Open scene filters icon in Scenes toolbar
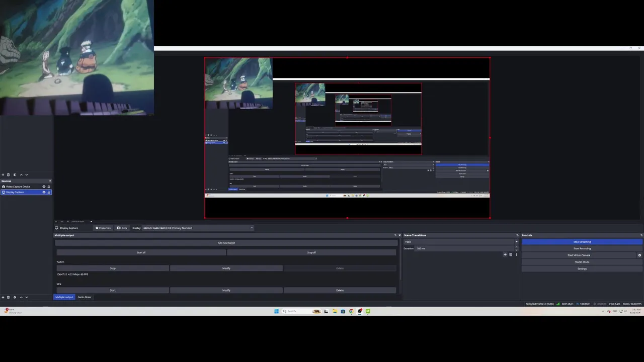Screen dimensions: 644x362 (15, 175)
